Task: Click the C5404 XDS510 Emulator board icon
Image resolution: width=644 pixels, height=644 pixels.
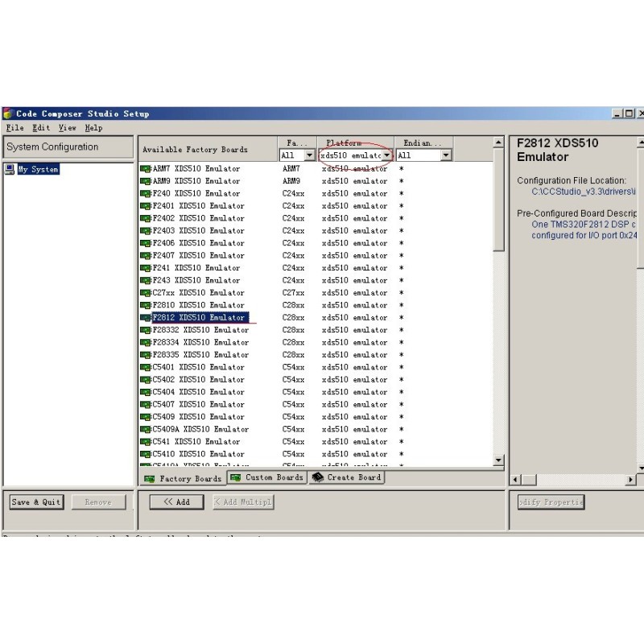Action: coord(146,392)
